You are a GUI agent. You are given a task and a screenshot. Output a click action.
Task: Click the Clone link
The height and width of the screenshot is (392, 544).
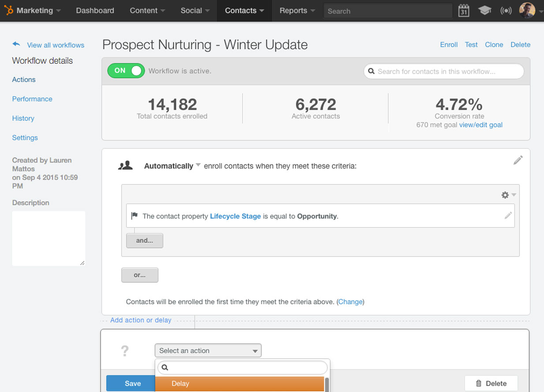click(494, 45)
